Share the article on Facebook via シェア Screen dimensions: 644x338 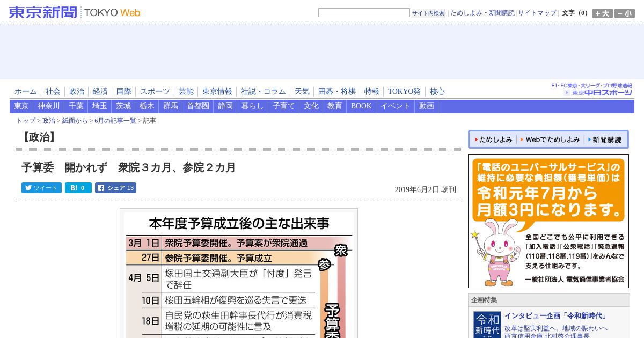click(x=115, y=188)
